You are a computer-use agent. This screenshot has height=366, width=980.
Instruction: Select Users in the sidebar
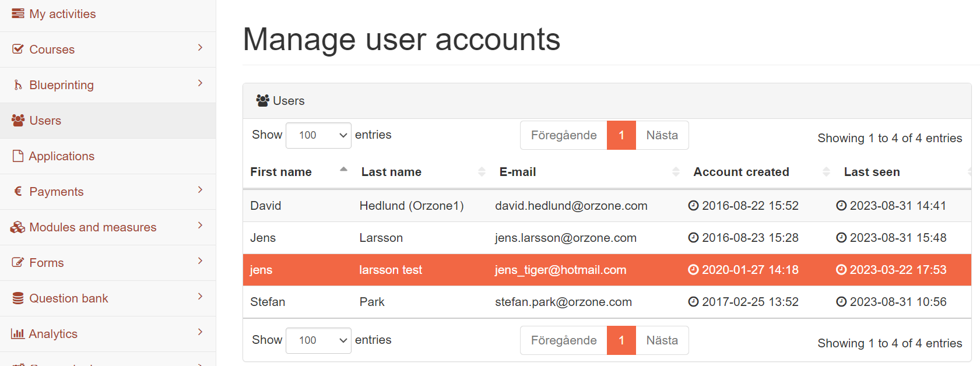point(108,121)
